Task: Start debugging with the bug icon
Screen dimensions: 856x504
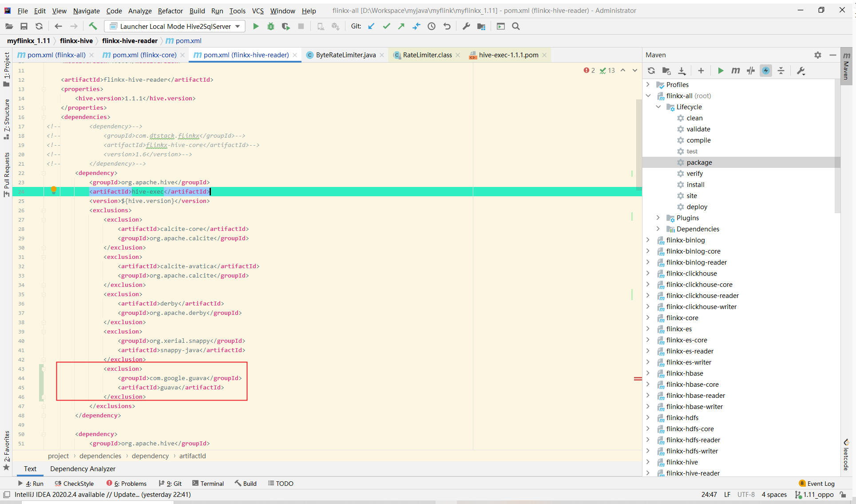Action: (x=271, y=27)
